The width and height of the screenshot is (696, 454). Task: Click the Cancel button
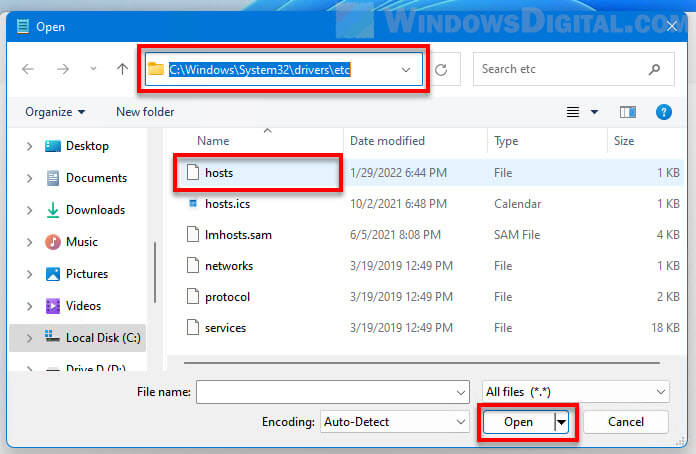tap(625, 422)
